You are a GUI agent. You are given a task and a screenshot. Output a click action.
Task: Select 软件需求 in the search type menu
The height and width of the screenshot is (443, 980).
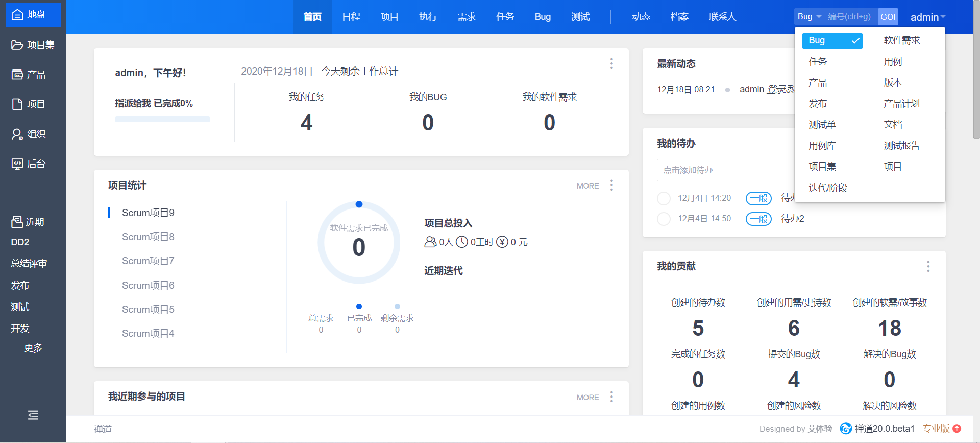click(902, 41)
